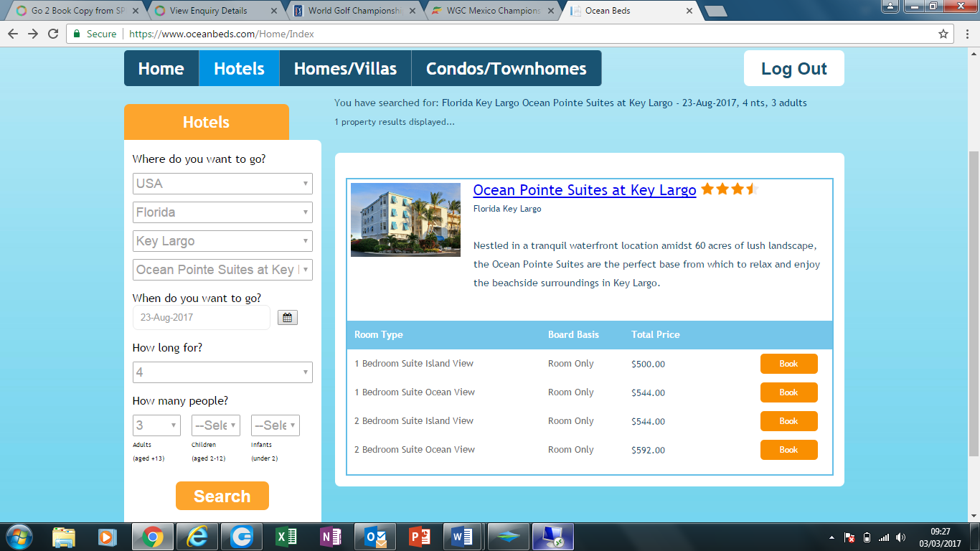Viewport: 980px width, 551px height.
Task: Click the Chrome taskbar icon
Action: (x=152, y=537)
